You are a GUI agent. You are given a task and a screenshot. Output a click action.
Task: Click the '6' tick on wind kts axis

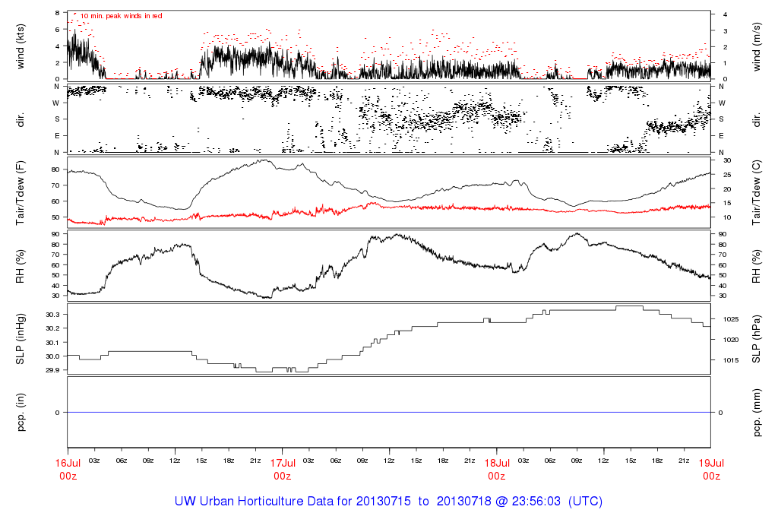pos(58,30)
